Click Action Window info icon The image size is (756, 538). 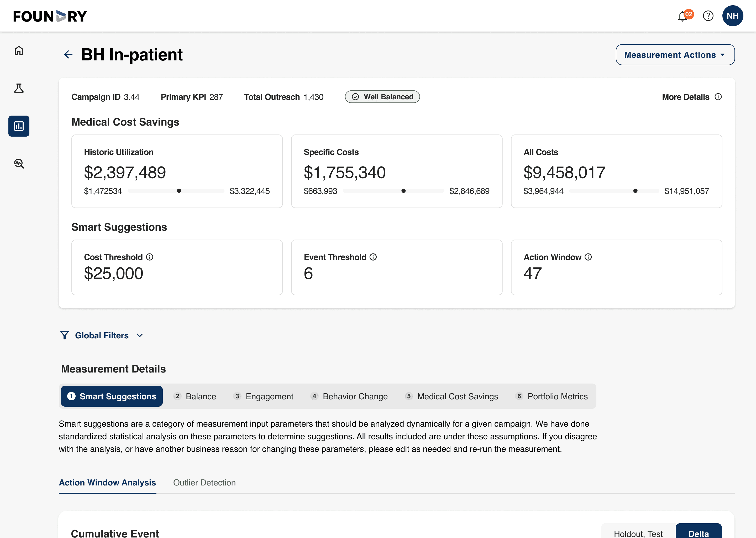coord(588,257)
